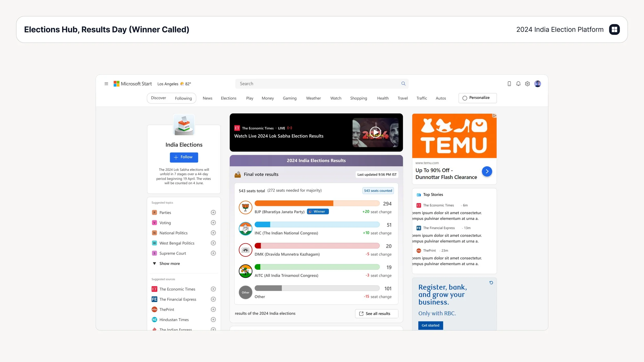This screenshot has height=362, width=644.
Task: Switch to the Elections tab
Action: 228,98
